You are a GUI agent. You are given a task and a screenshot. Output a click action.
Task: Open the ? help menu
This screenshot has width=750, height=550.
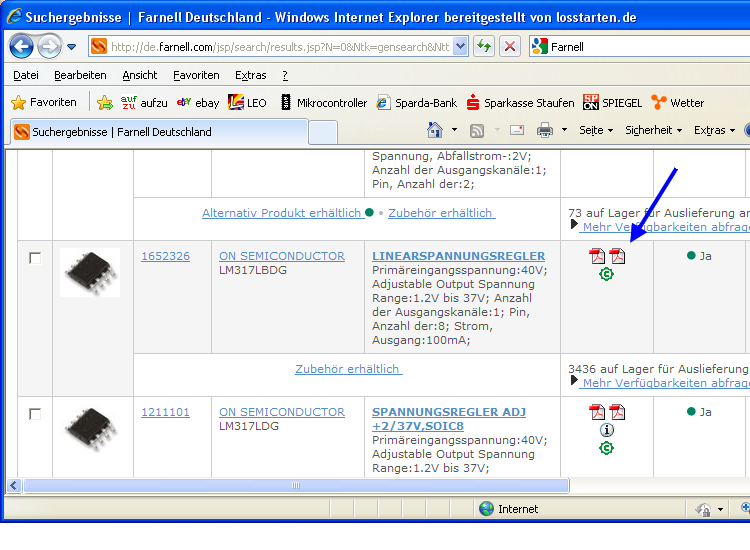pos(285,75)
